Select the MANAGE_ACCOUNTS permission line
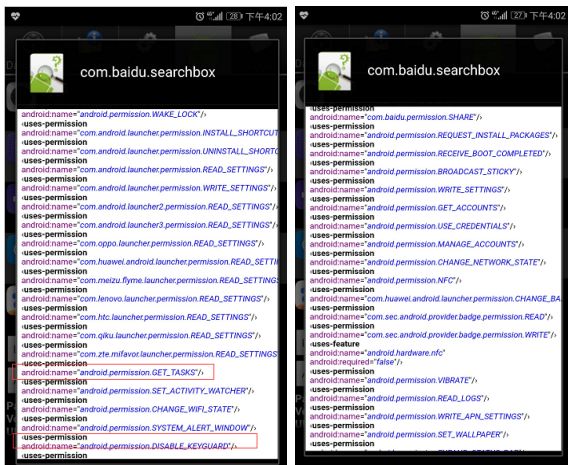The image size is (570, 465). (417, 244)
